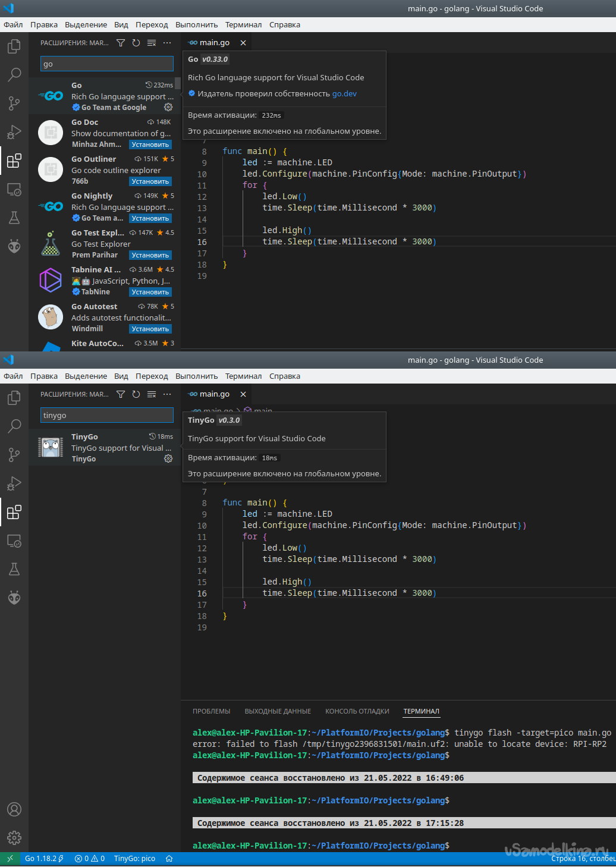Open Remote Explorer in the upper window
Viewport: 616px width, 867px height.
pos(14,190)
